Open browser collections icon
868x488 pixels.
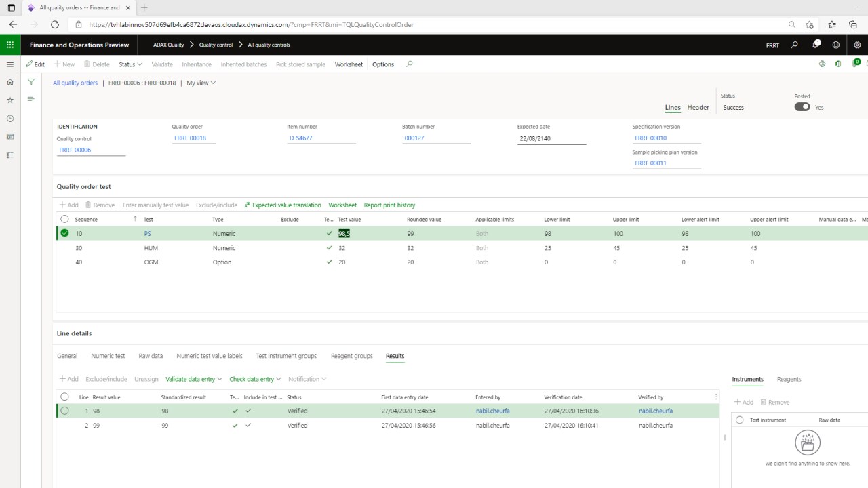coord(853,24)
